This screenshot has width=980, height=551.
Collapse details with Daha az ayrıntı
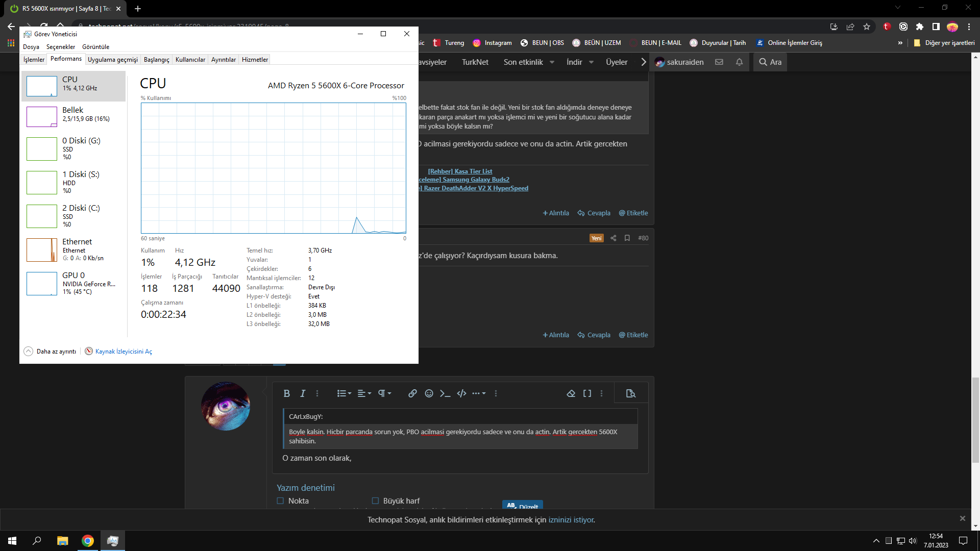(x=50, y=352)
